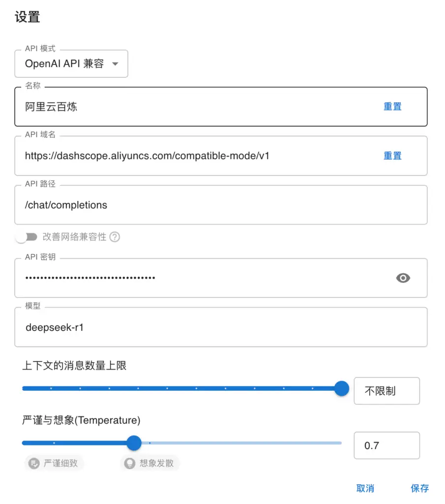
Task: Enable the 改善网络兼容性 switch
Action: tap(27, 237)
